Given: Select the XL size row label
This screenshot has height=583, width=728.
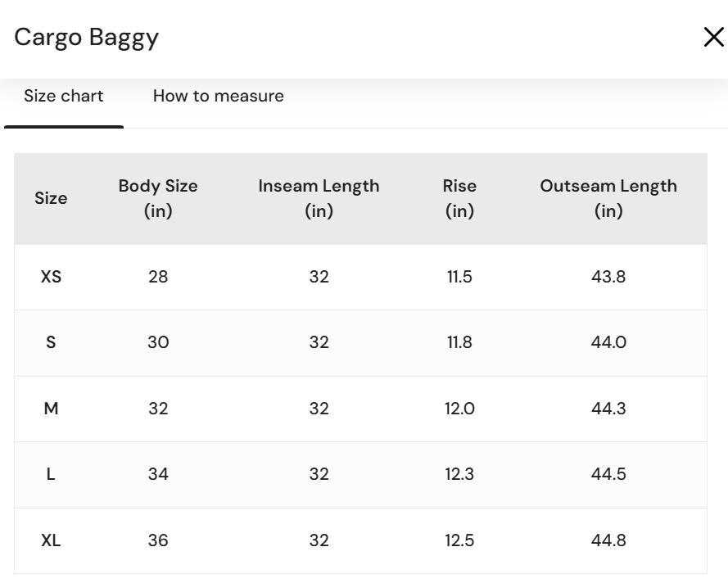Looking at the screenshot, I should [x=51, y=540].
